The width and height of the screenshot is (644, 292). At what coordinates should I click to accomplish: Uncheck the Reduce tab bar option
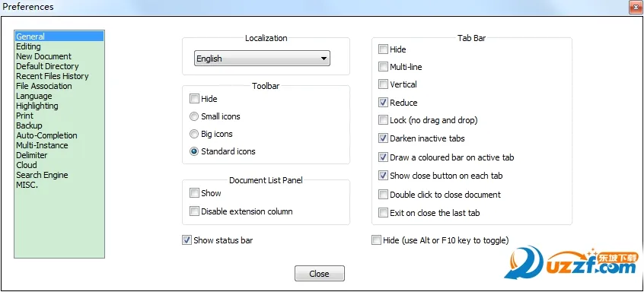[383, 103]
